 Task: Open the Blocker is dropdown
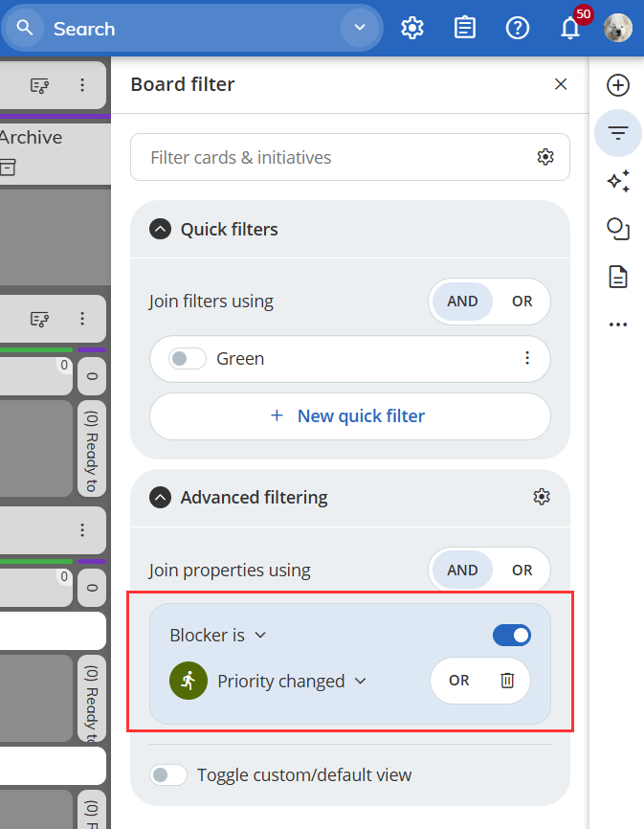218,635
